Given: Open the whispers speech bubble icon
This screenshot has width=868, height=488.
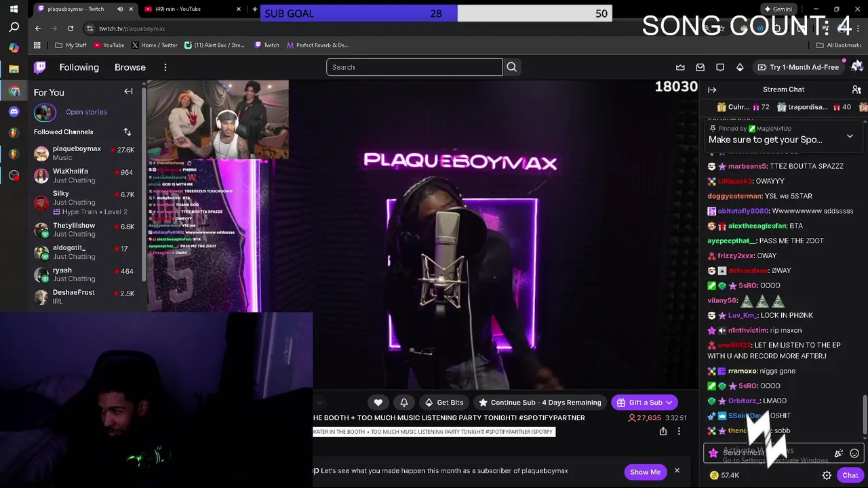Looking at the screenshot, I should (x=720, y=67).
